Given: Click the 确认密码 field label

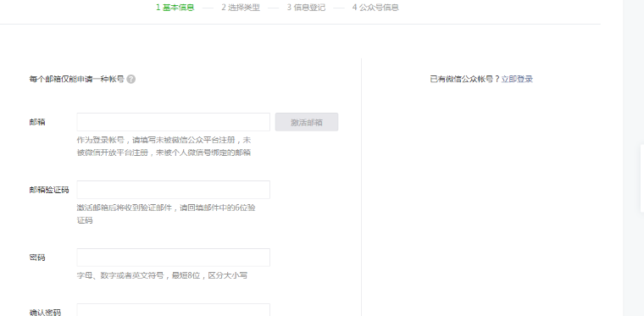Looking at the screenshot, I should (45, 313).
